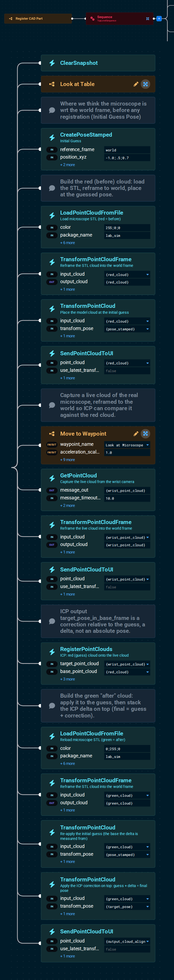Click lightning icon of 'Reframe the live cloud' node
Viewport: 174px width, 980px height.
point(52,525)
